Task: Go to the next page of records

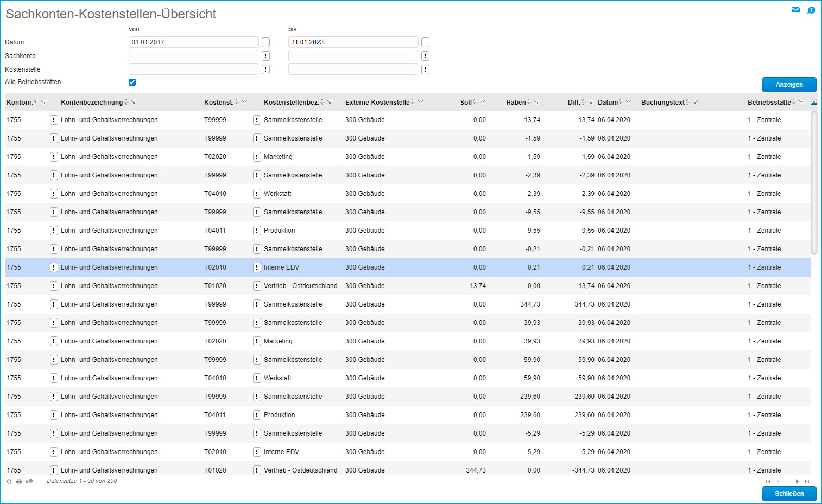Action: click(x=797, y=481)
